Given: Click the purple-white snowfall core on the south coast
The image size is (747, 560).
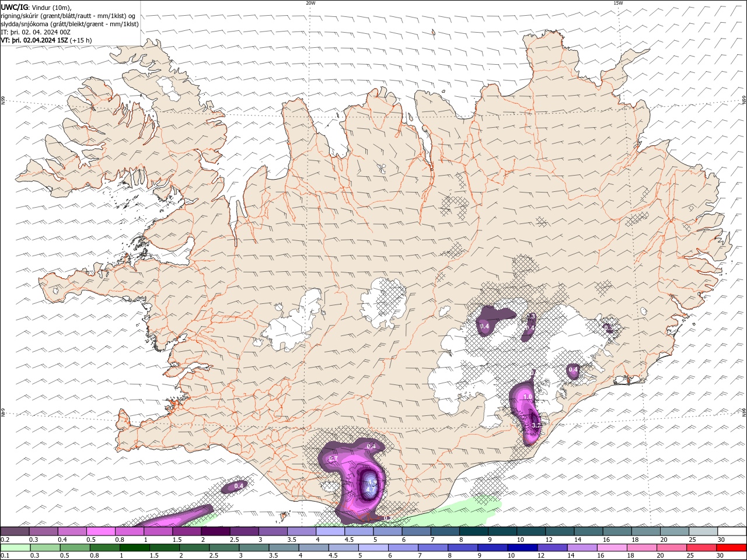Looking at the screenshot, I should 370,484.
